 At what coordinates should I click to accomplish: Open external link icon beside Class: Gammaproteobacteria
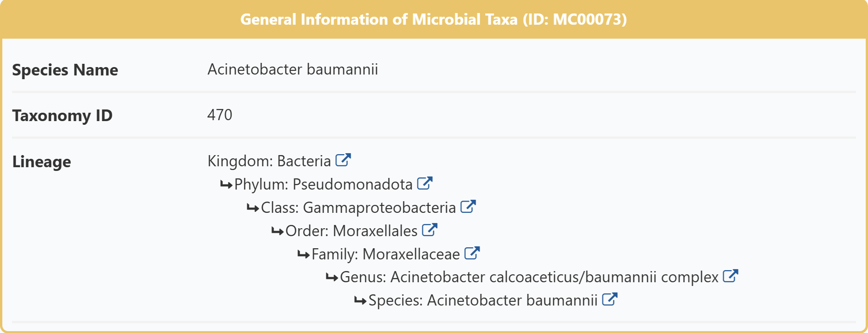click(468, 207)
